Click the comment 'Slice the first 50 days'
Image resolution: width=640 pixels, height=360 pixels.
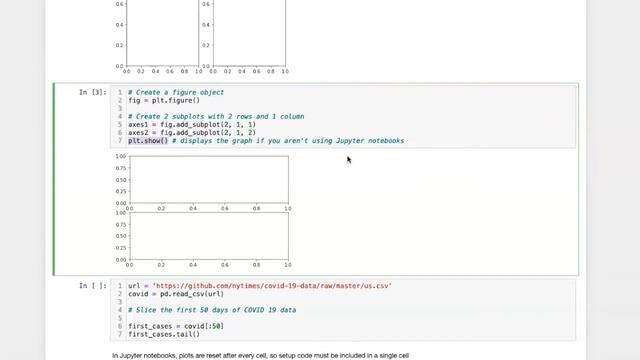click(x=212, y=310)
